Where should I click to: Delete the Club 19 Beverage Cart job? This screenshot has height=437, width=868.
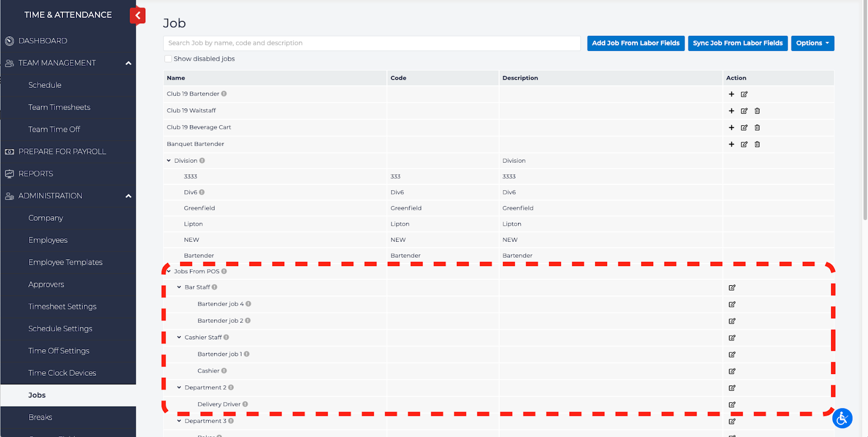tap(757, 128)
